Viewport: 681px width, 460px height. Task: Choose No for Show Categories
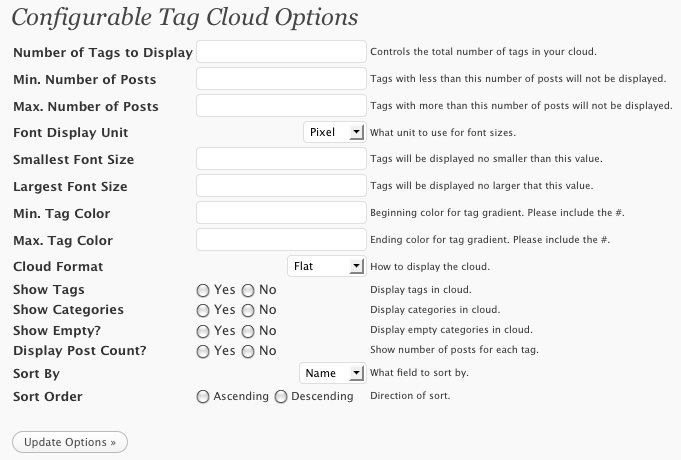pos(248,310)
